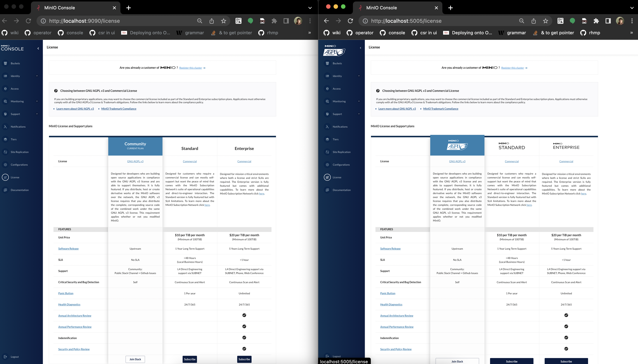Expand Identity menu in left sidebar
Image resolution: width=638 pixels, height=364 pixels.
[x=37, y=76]
